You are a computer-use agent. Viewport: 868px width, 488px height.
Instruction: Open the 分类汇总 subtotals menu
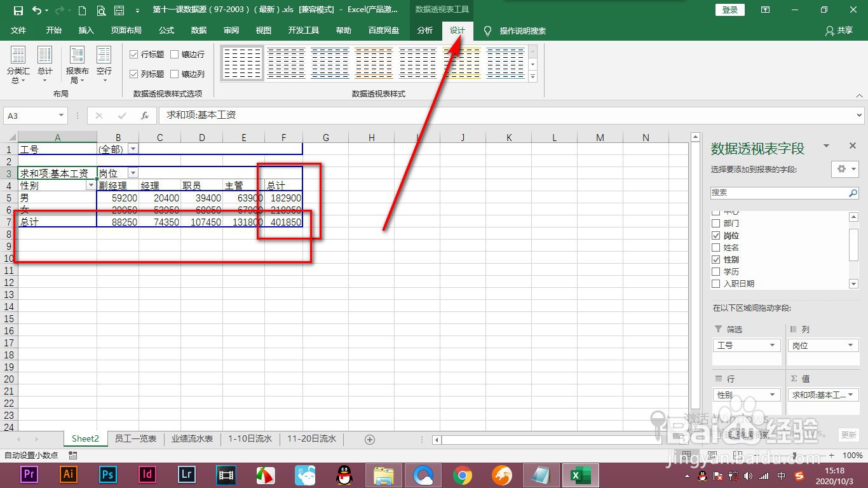click(18, 65)
